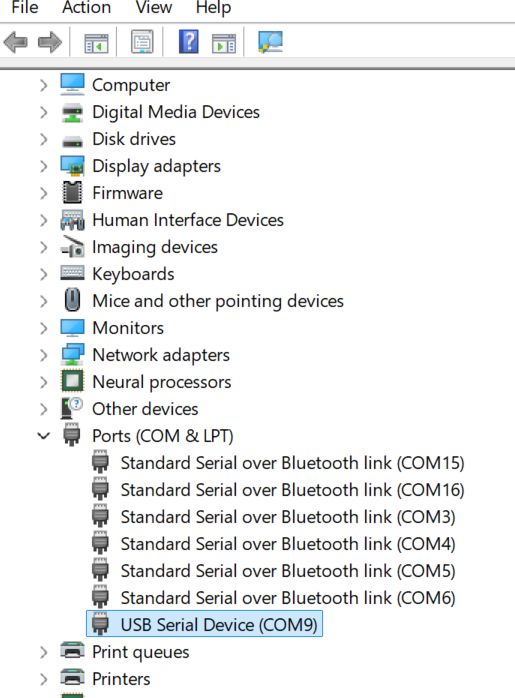Collapse the Ports (COM & LPT) node
The width and height of the screenshot is (515, 698).
tap(44, 436)
